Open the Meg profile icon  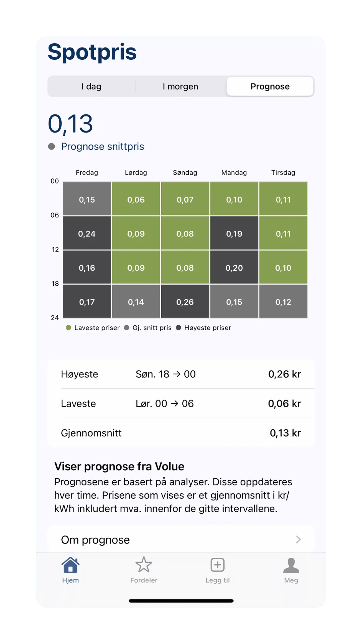[291, 566]
